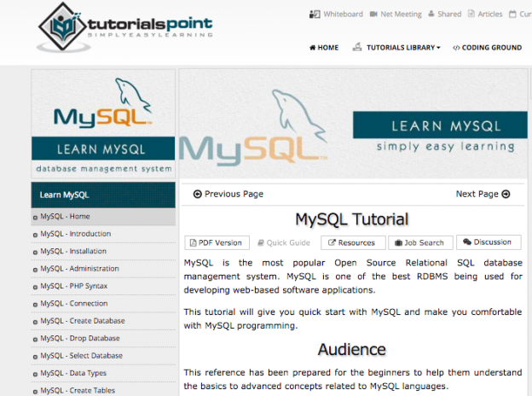
Task: Open the Shared link
Action: [449, 15]
